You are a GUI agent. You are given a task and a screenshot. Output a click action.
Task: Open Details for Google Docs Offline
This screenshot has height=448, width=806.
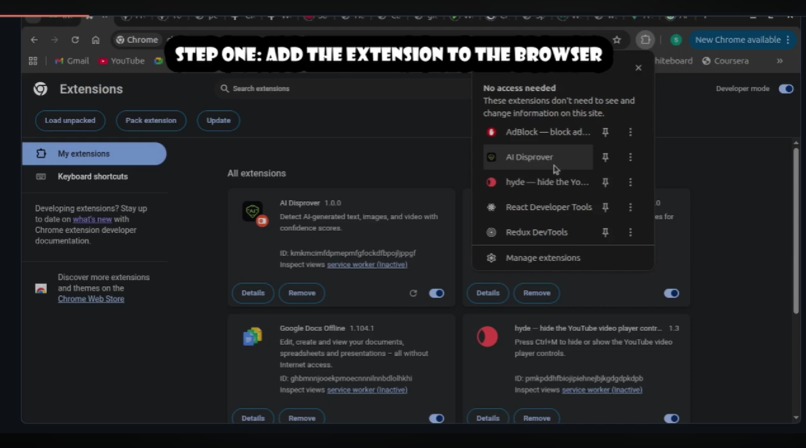click(x=253, y=418)
